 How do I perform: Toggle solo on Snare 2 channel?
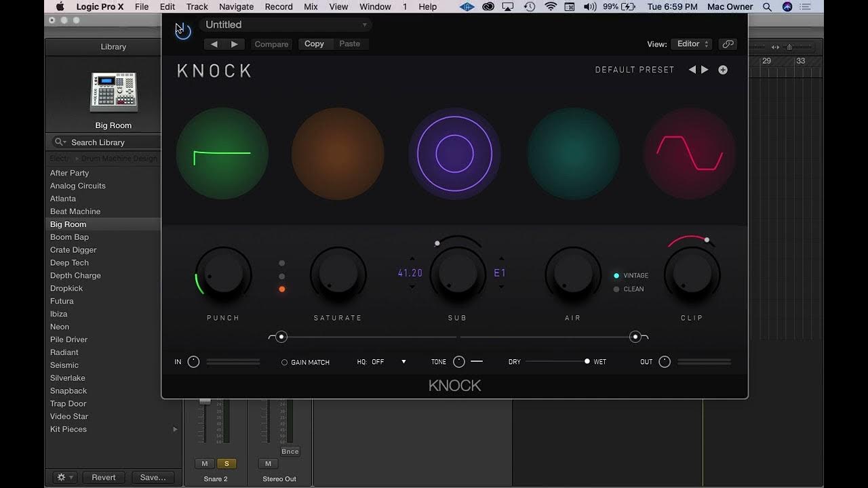(226, 464)
